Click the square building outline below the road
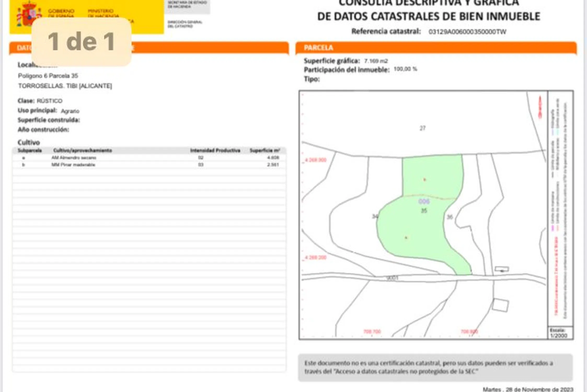The height and width of the screenshot is (392, 587). click(500, 305)
